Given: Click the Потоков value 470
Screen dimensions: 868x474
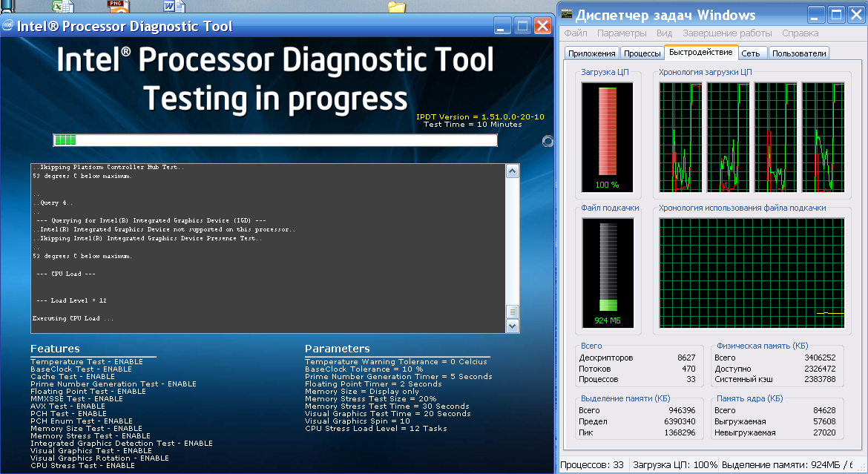Looking at the screenshot, I should [x=688, y=369].
